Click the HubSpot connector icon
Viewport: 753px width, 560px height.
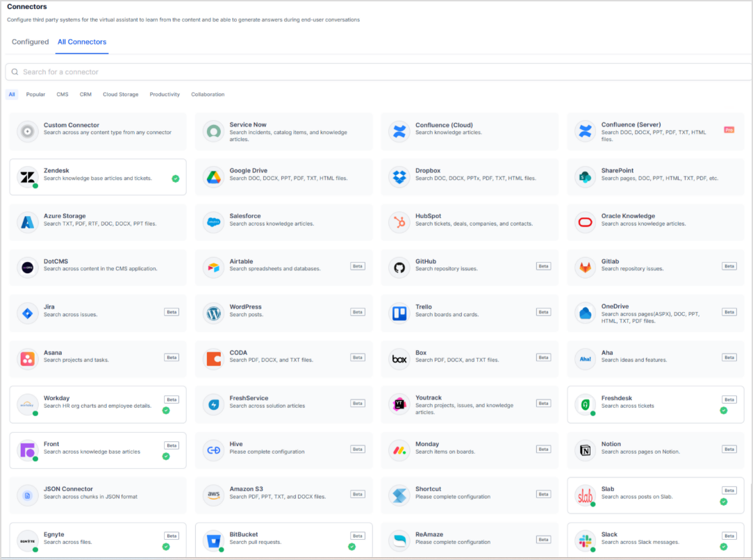399,222
